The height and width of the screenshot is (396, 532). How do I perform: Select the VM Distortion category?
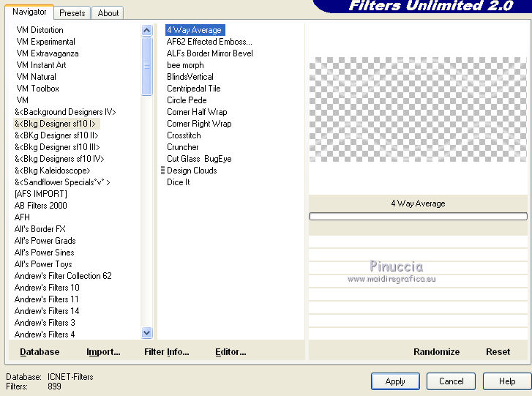(x=40, y=30)
